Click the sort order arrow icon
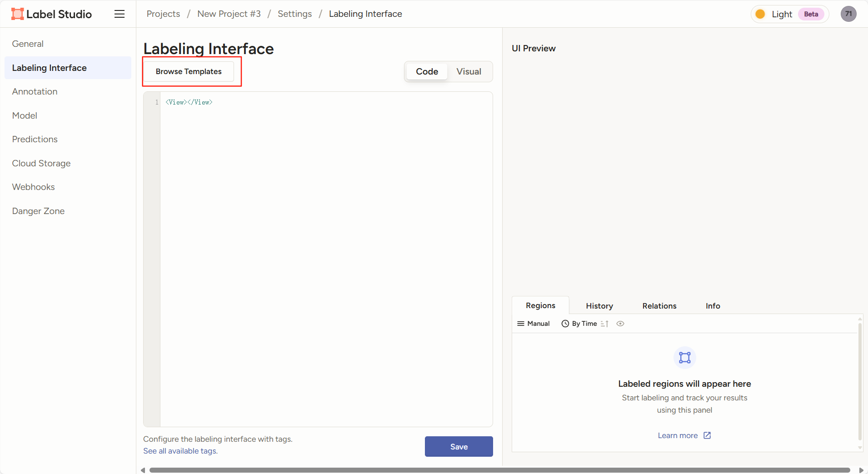Image resolution: width=868 pixels, height=474 pixels. pos(604,324)
